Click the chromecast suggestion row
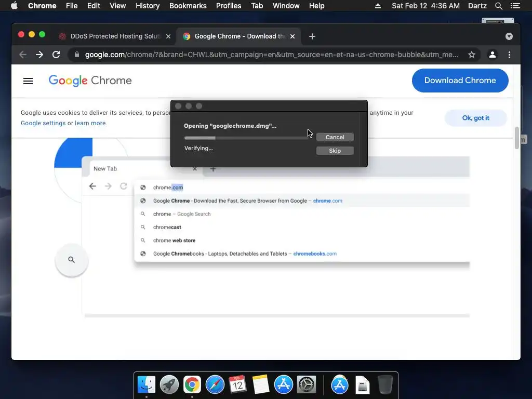This screenshot has width=532, height=399. pyautogui.click(x=302, y=228)
